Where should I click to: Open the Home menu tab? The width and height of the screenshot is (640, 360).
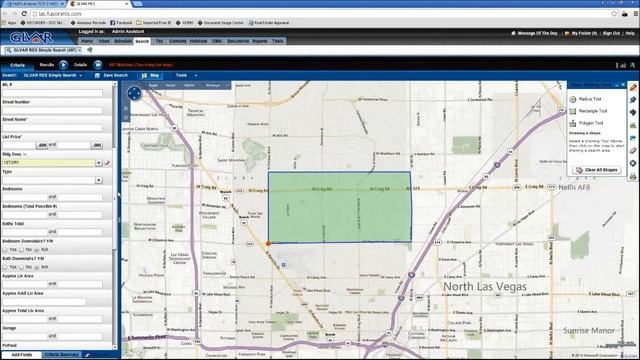pyautogui.click(x=87, y=41)
